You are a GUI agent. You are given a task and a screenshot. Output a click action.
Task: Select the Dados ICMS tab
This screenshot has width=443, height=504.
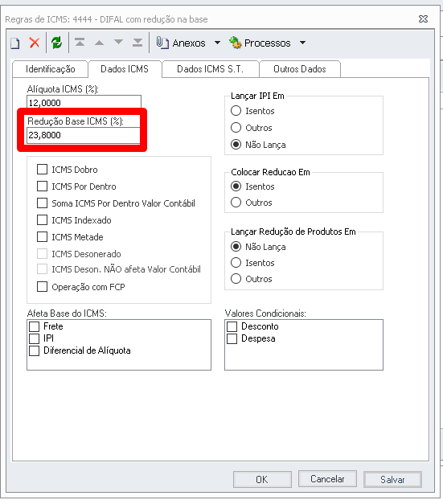coord(125,69)
